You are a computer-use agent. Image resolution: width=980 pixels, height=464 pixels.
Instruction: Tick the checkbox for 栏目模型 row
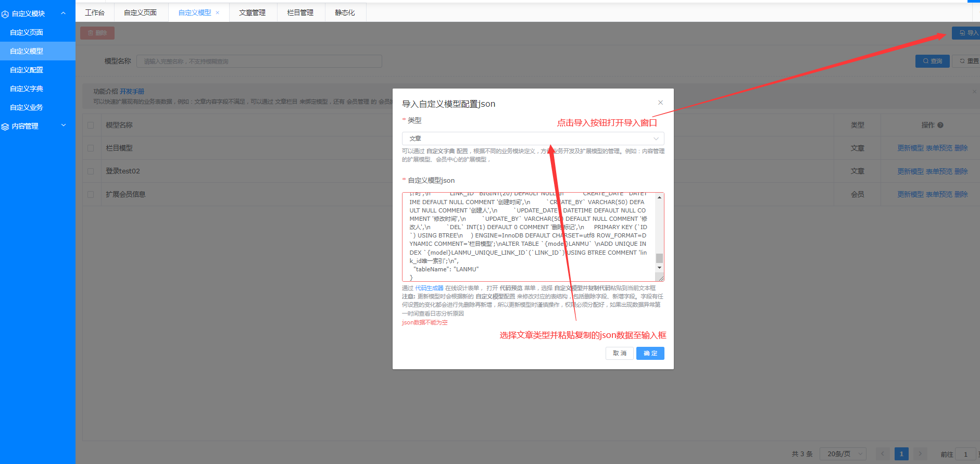[x=91, y=148]
